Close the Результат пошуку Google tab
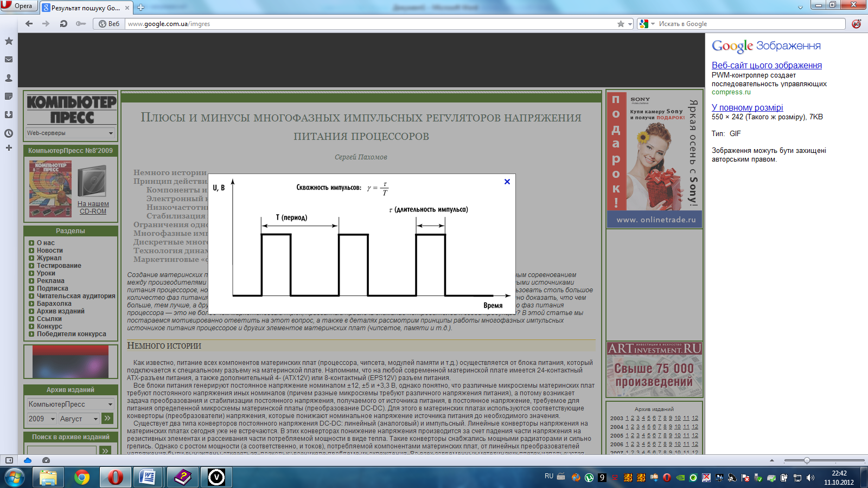 (127, 8)
